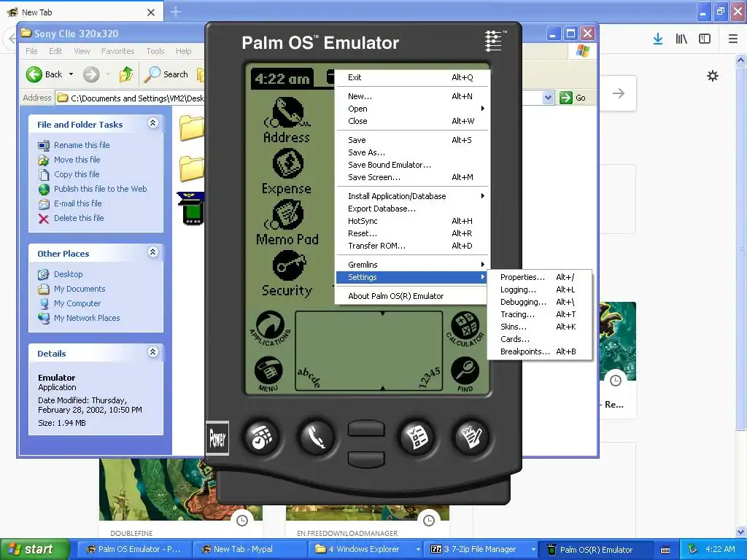The image size is (747, 560).
Task: Open Breakpoints... dialog entry
Action: tap(539, 351)
